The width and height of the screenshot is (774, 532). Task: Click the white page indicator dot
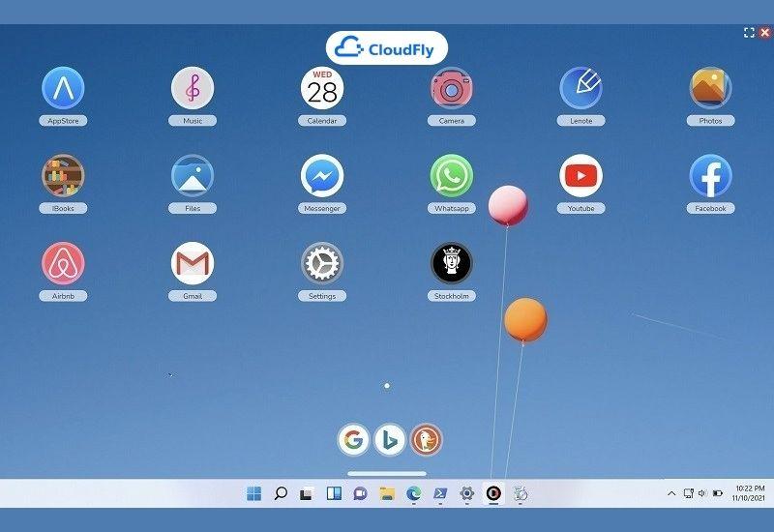pos(387,385)
